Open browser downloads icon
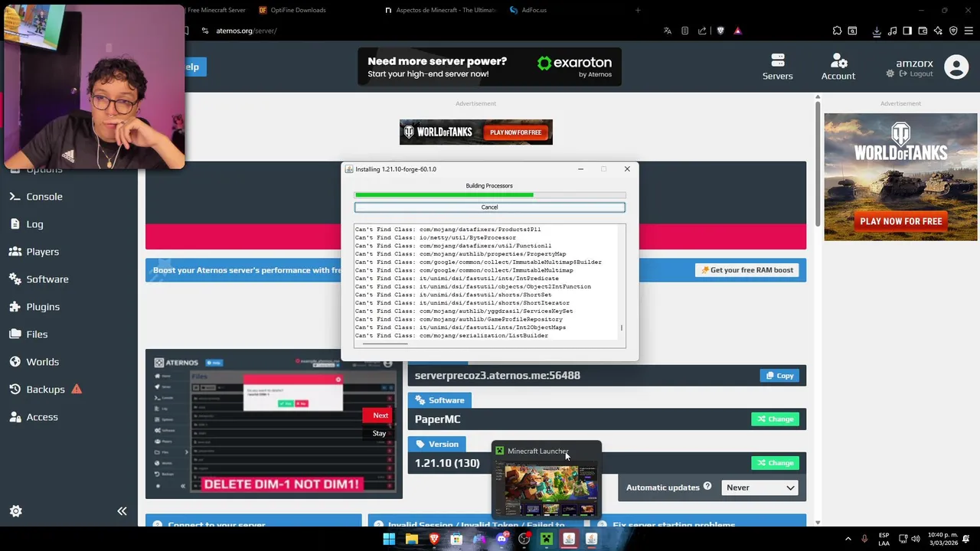 click(877, 31)
